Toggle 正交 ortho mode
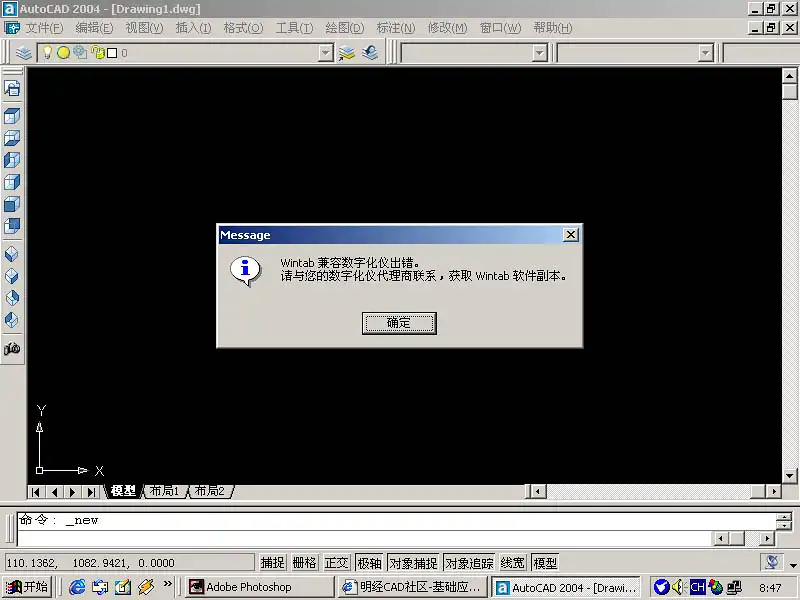The height and width of the screenshot is (600, 800). tap(337, 563)
